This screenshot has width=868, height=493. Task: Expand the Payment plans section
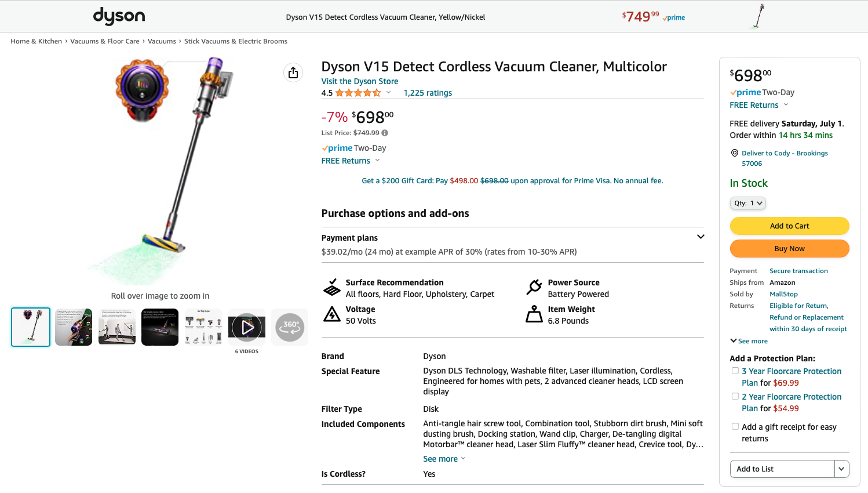click(701, 237)
